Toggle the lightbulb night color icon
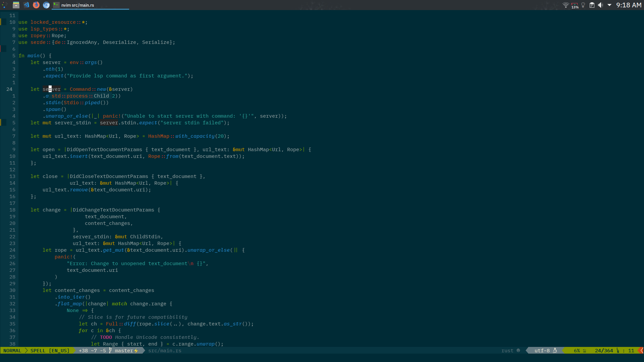 point(583,5)
